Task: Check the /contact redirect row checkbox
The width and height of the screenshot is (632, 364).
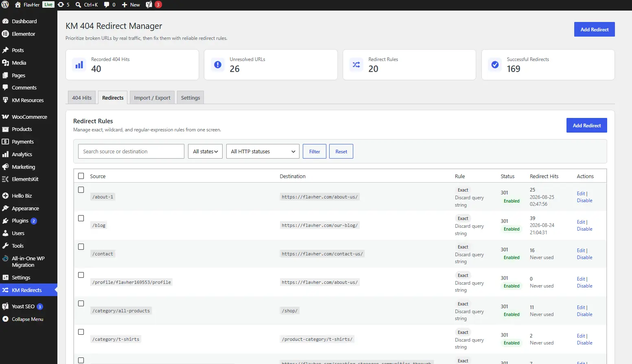Action: pos(81,247)
